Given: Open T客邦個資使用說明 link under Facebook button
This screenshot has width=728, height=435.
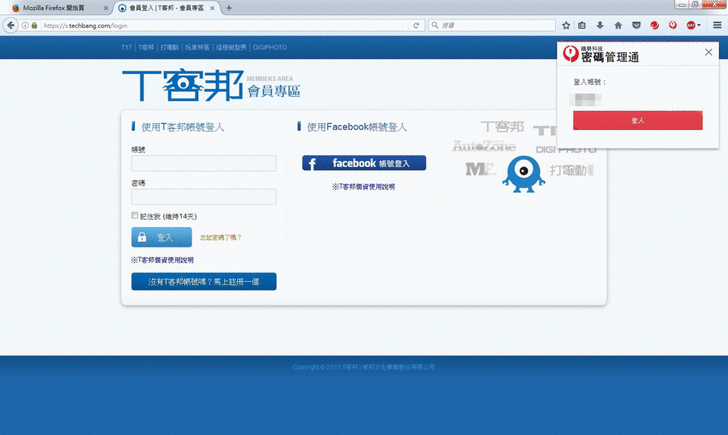Looking at the screenshot, I should [x=364, y=187].
